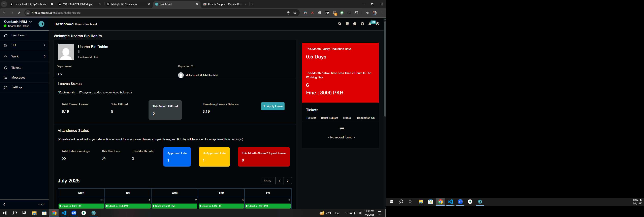This screenshot has height=217, width=644.
Task: Open Chrome tab search dropdown
Action: 4,4
